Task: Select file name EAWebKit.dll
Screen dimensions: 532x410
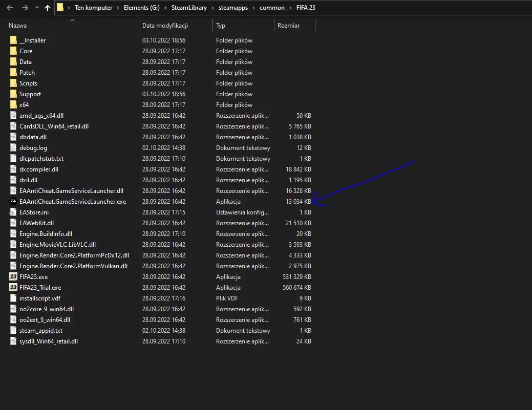Action: pos(37,223)
